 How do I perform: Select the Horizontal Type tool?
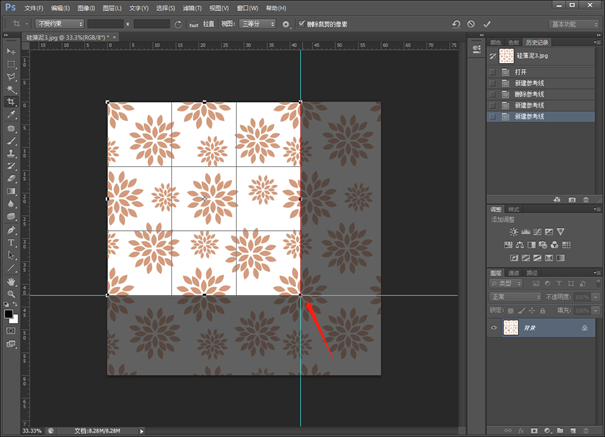pos(11,242)
